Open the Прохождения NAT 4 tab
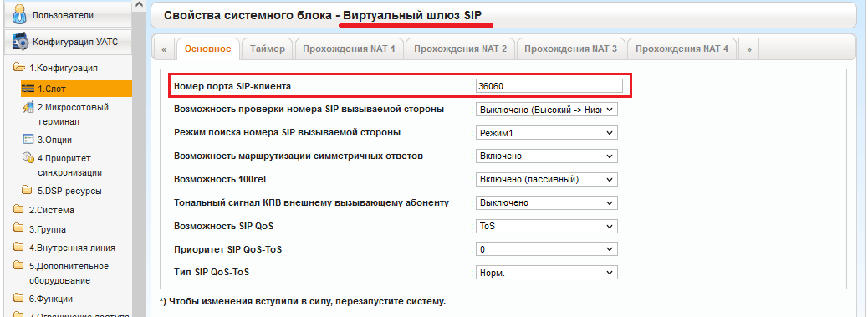The height and width of the screenshot is (317, 868). pos(682,49)
